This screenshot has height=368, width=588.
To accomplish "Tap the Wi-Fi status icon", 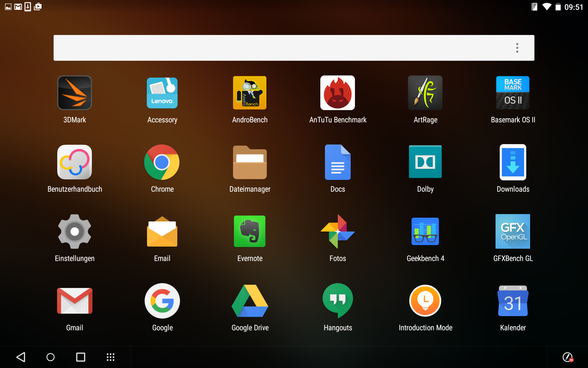I will [547, 7].
